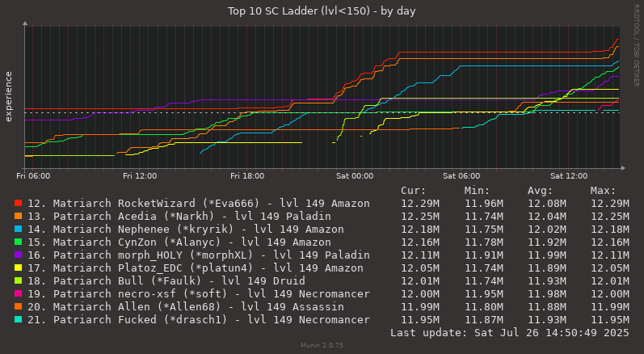Click the orange swatch for Allen
The image size is (644, 354).
coord(18,307)
